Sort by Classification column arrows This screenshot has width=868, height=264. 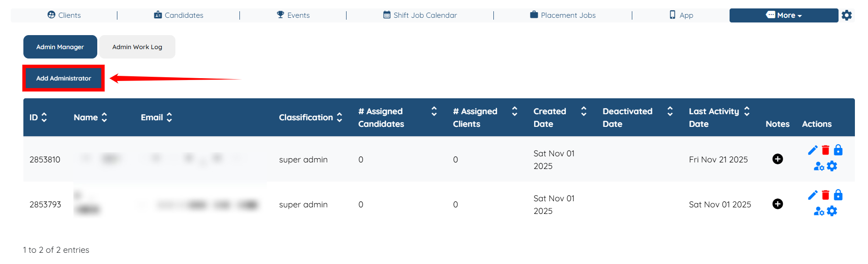340,117
